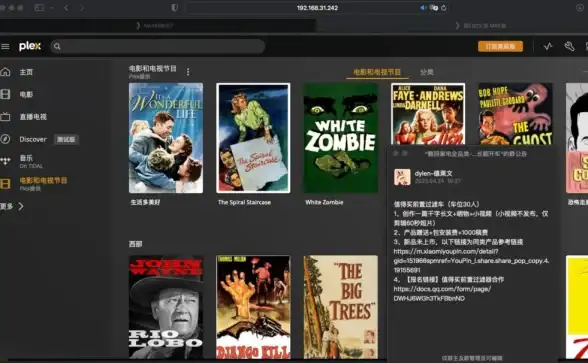This screenshot has height=363, width=588.
Task: Click the Plex logo
Action: 30,46
